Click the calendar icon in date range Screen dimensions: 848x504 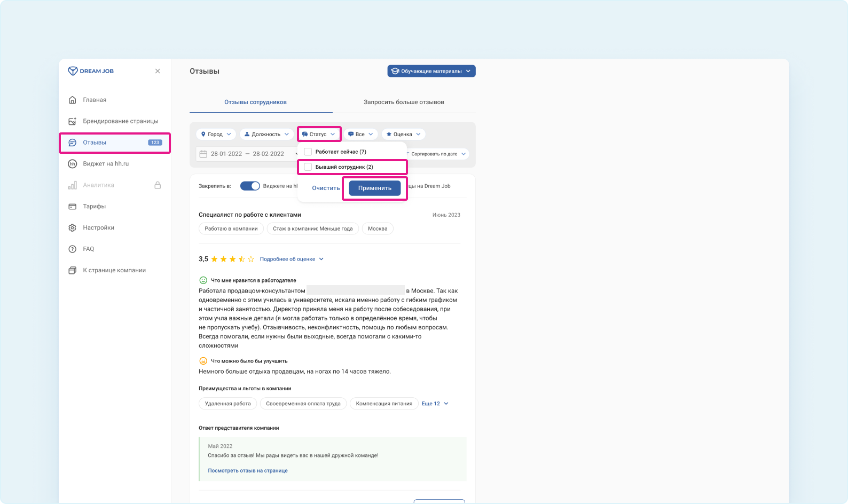[203, 154]
